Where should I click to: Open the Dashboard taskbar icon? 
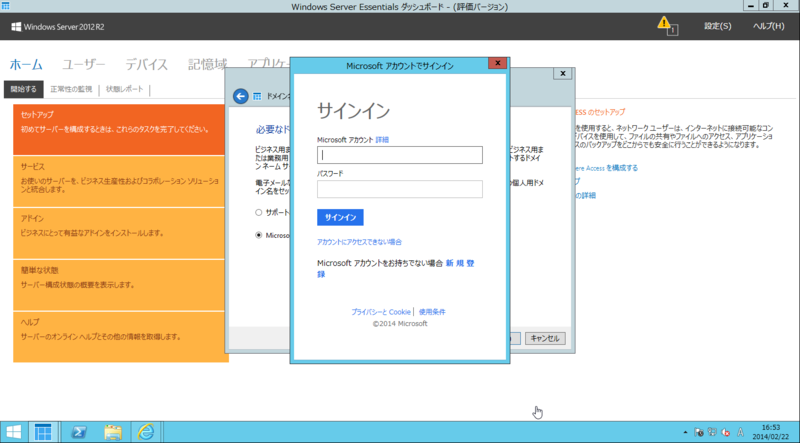pos(43,432)
